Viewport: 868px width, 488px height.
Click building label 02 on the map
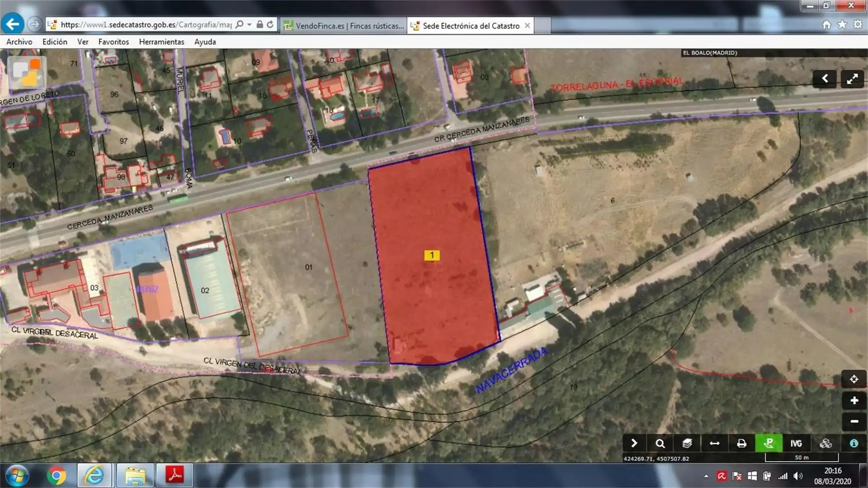coord(205,290)
